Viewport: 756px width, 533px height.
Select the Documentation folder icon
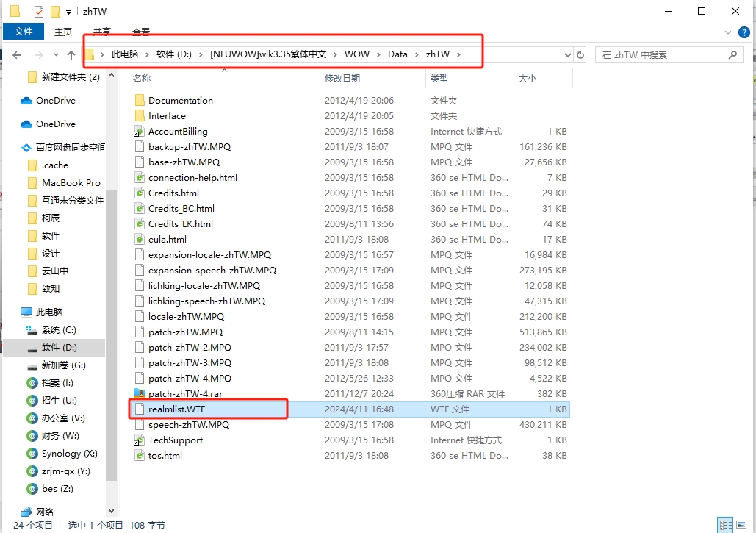tap(140, 100)
